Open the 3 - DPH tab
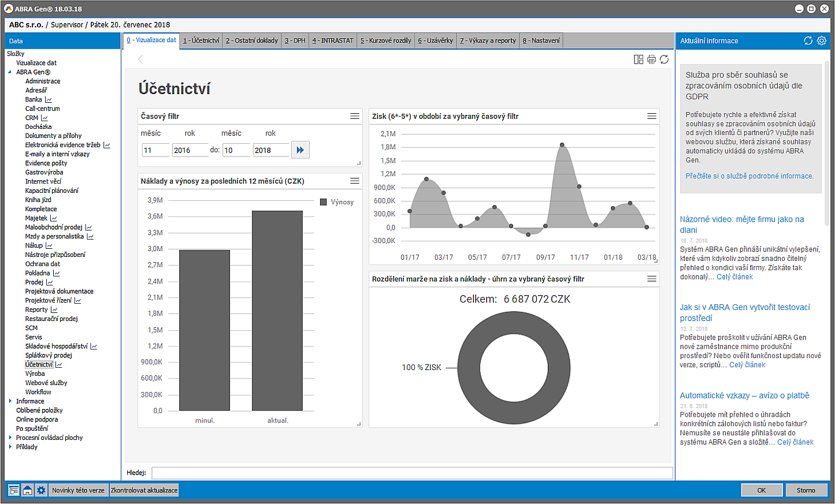This screenshot has height=504, width=835. pyautogui.click(x=295, y=40)
